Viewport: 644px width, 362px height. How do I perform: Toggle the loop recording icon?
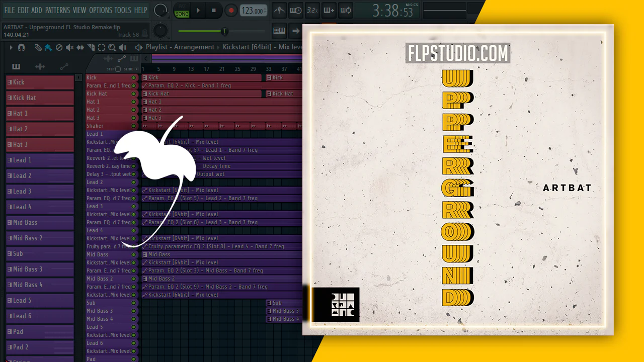click(345, 11)
